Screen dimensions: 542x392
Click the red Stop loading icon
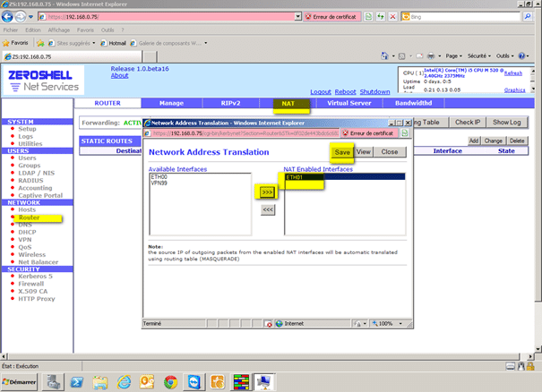point(392,17)
